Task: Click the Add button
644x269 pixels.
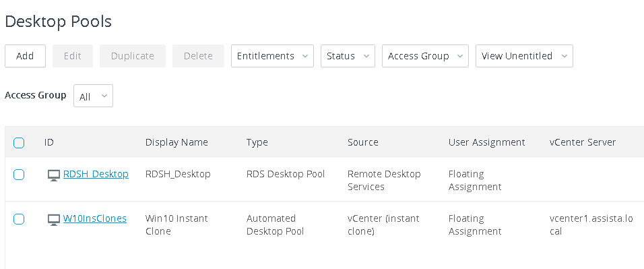Action: 25,56
